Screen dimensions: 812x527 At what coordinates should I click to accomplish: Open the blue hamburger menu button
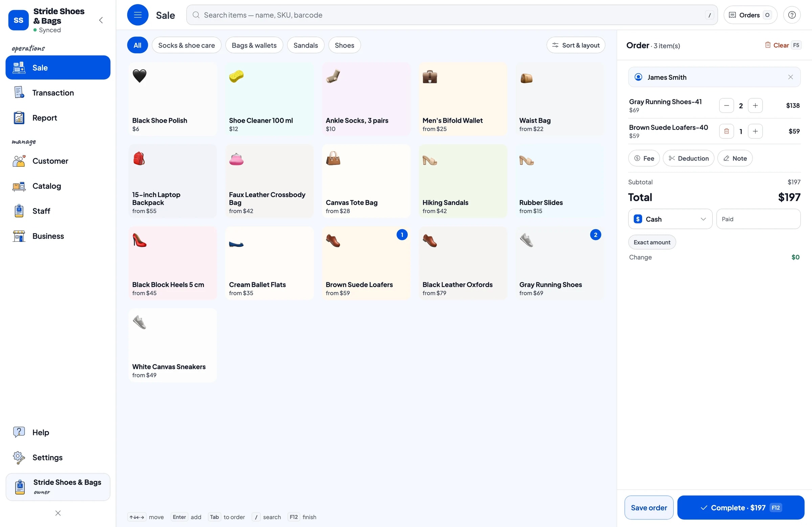(137, 15)
